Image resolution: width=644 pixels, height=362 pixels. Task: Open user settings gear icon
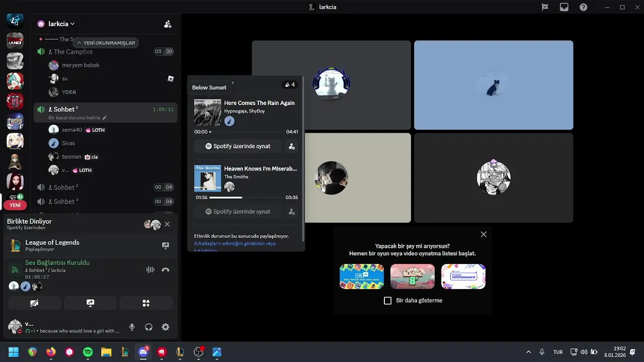[x=166, y=327]
